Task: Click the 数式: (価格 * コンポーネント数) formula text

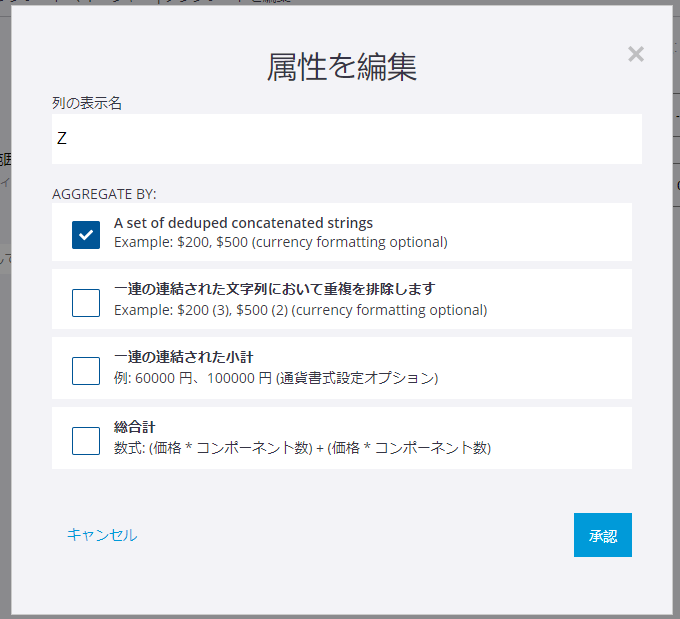Action: pyautogui.click(x=302, y=448)
